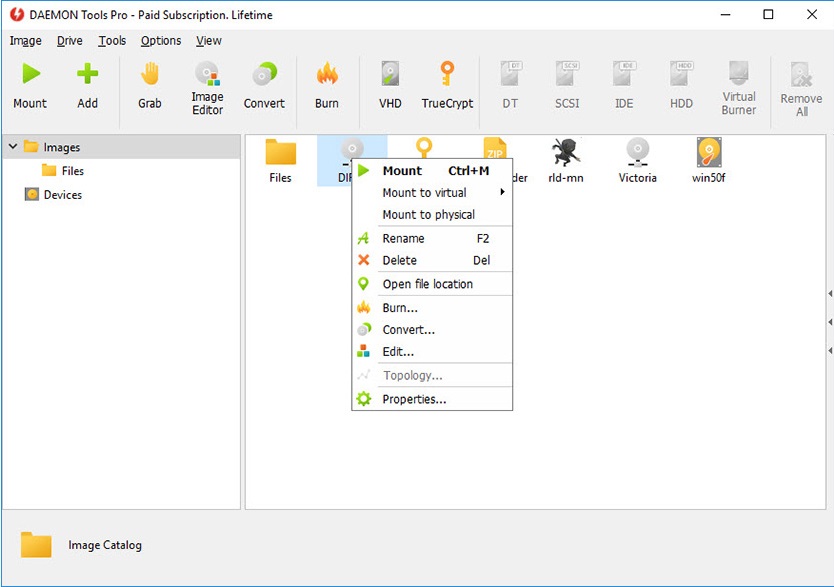
Task: Collapse the Images tree node
Action: coord(13,146)
